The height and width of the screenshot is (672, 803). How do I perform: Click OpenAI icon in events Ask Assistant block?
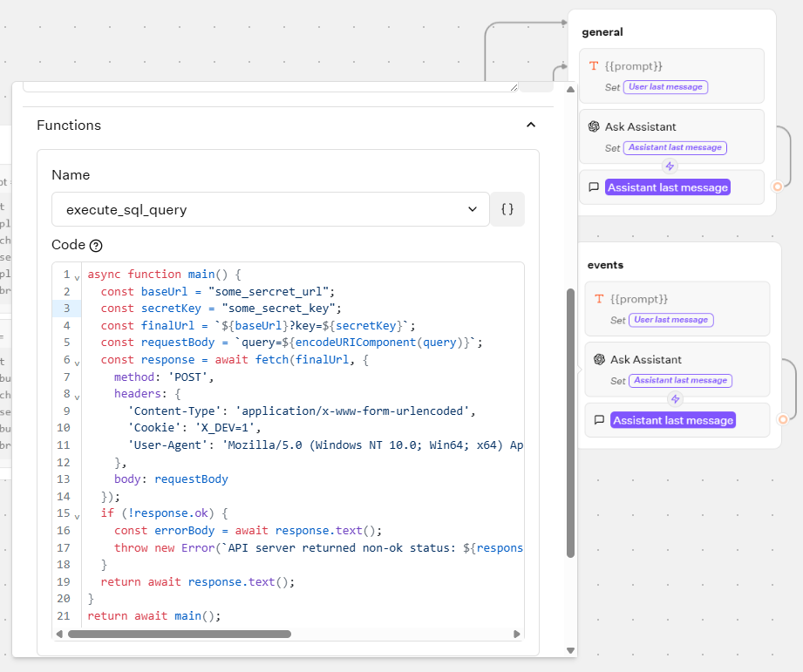pos(599,359)
